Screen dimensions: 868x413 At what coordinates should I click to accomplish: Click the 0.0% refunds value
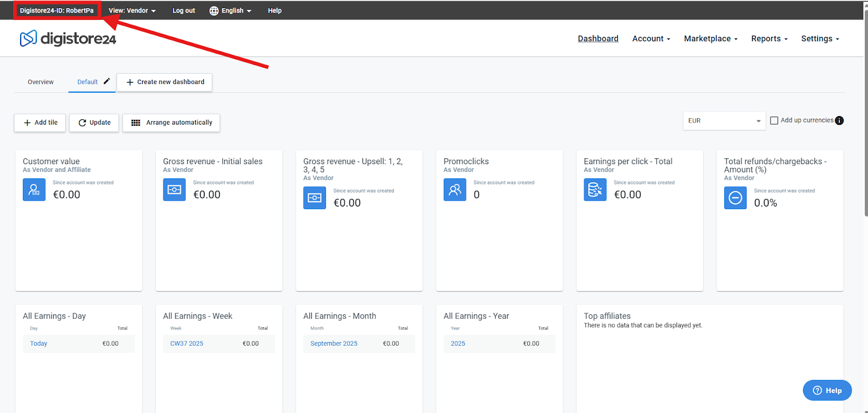(x=765, y=203)
